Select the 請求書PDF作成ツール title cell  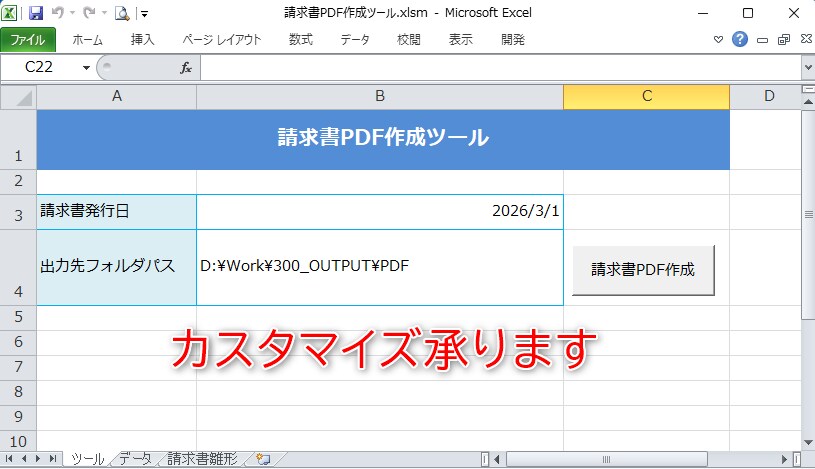383,139
